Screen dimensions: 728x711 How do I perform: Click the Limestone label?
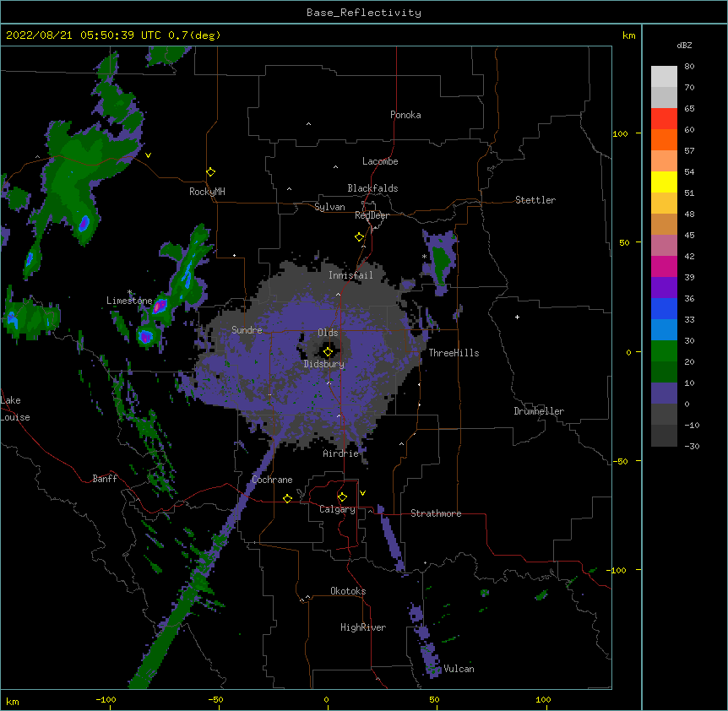pyautogui.click(x=129, y=301)
